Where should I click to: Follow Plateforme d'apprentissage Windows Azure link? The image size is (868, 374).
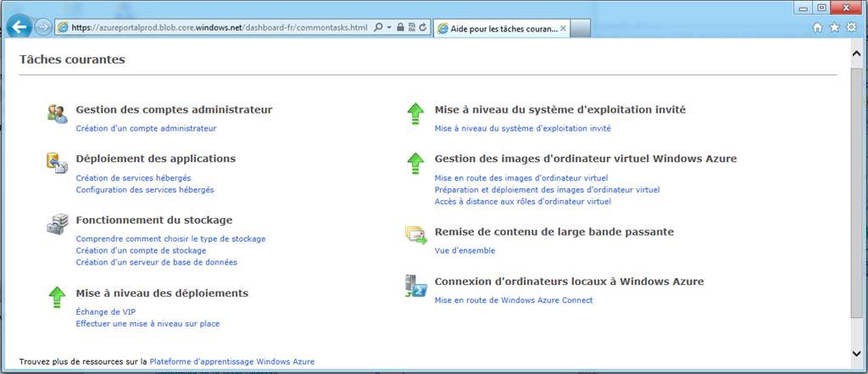coord(232,361)
